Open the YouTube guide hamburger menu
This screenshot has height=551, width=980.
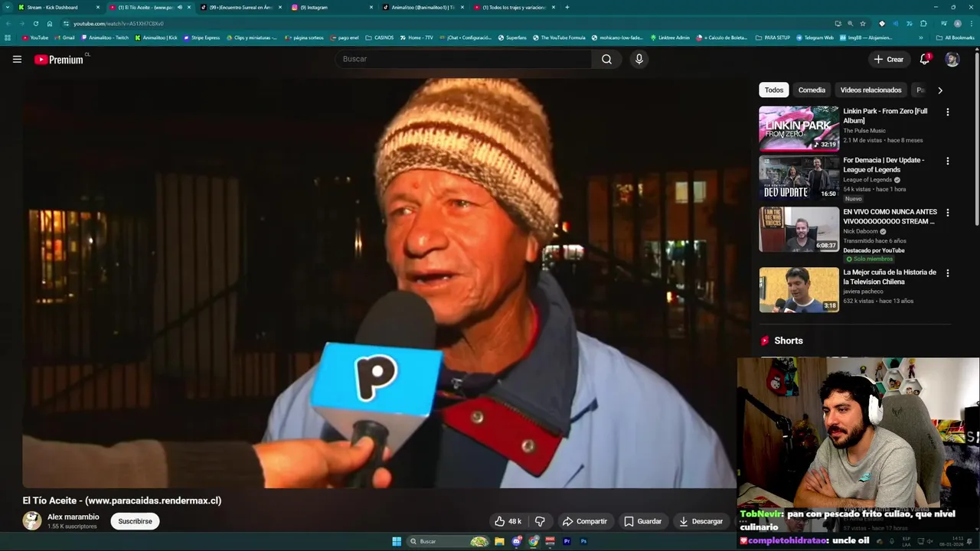[x=17, y=59]
